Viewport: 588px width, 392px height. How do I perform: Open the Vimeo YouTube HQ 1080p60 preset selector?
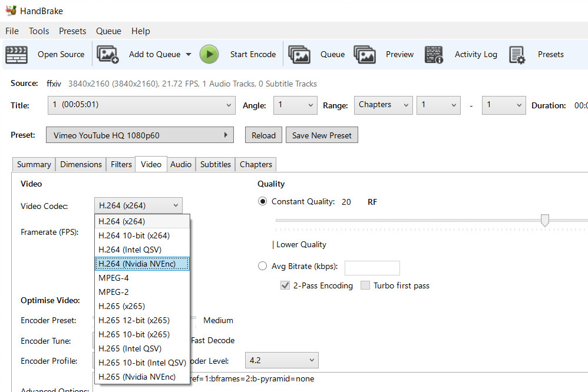tap(140, 135)
